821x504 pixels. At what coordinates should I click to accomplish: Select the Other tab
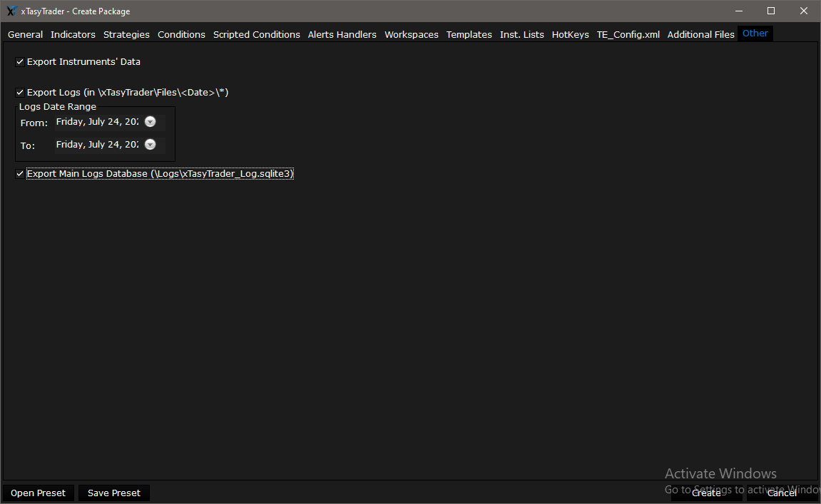755,34
